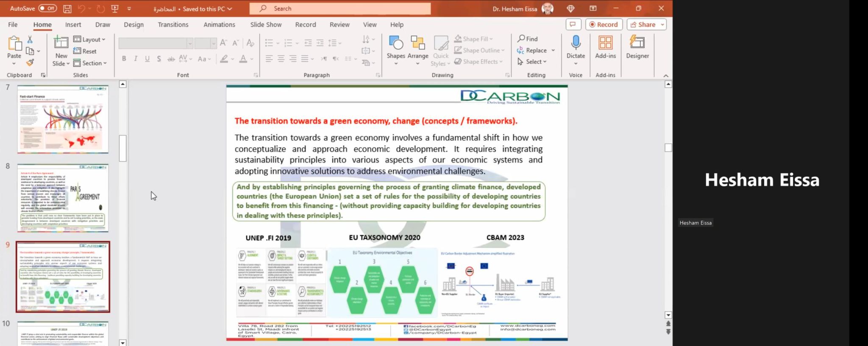Viewport: 868px width, 346px height.
Task: Click the Cut scissors icon
Action: [30, 39]
